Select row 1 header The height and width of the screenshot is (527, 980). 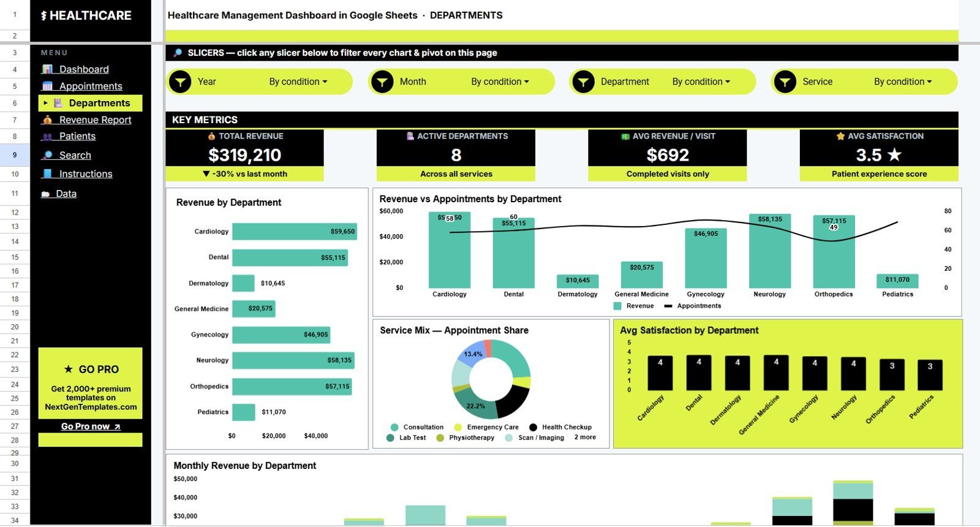click(15, 14)
